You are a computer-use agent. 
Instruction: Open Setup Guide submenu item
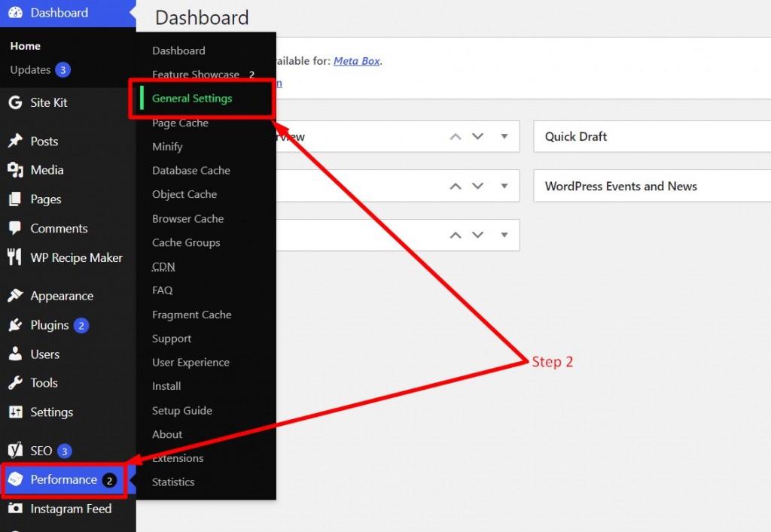[x=182, y=411]
